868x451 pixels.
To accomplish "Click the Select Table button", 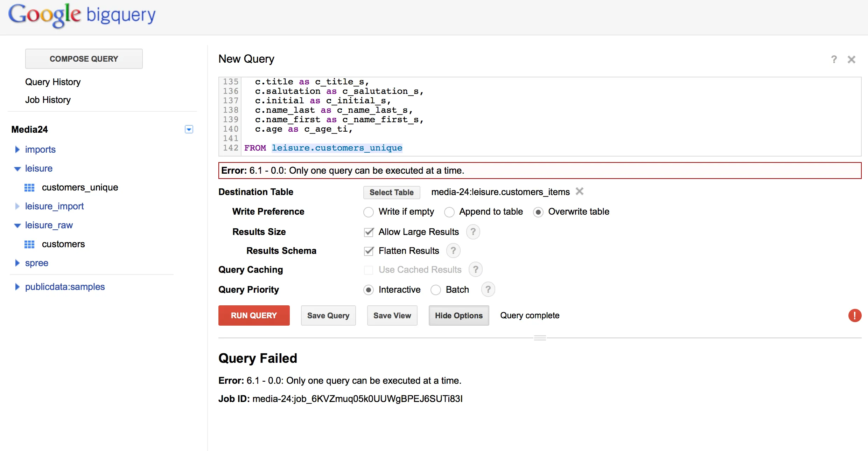I will (392, 192).
